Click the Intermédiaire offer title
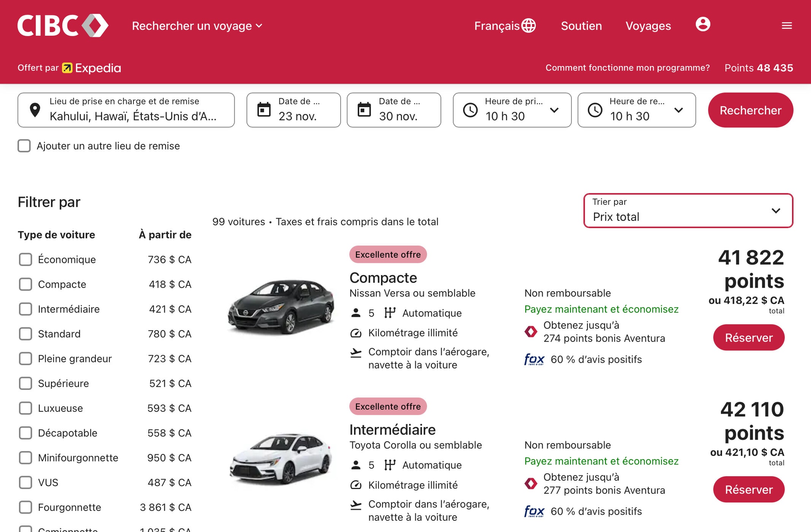811x532 pixels. click(x=392, y=430)
